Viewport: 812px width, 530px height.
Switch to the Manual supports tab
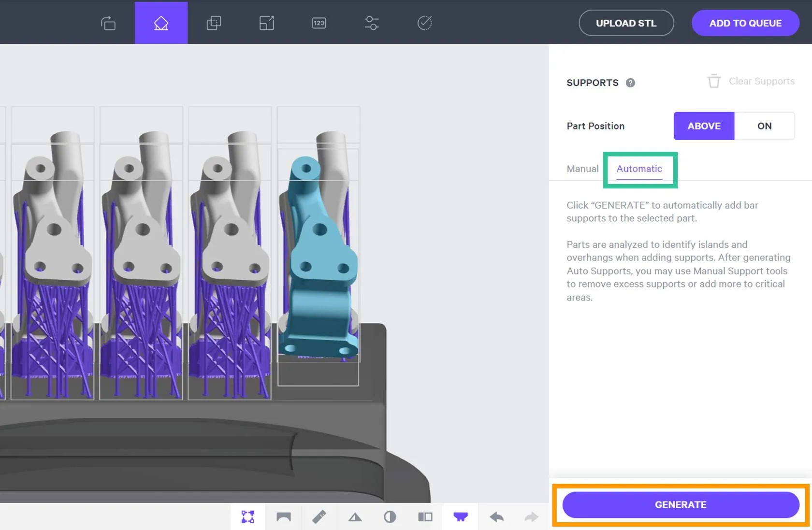(x=582, y=169)
